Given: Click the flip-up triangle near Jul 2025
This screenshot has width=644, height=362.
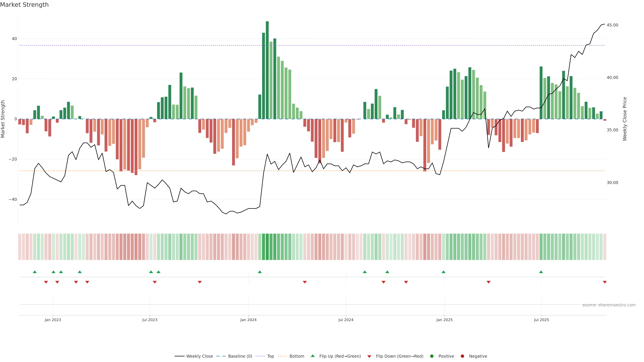Looking at the screenshot, I should [541, 272].
